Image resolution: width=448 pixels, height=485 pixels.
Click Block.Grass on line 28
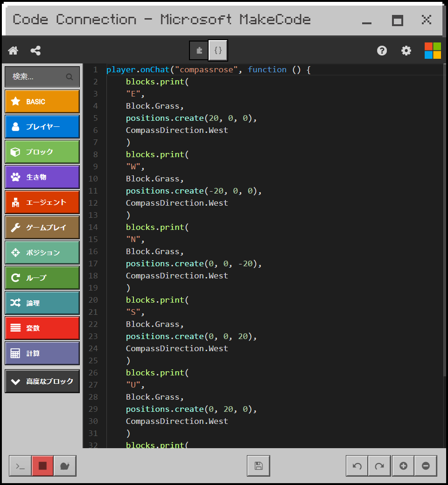(x=153, y=397)
